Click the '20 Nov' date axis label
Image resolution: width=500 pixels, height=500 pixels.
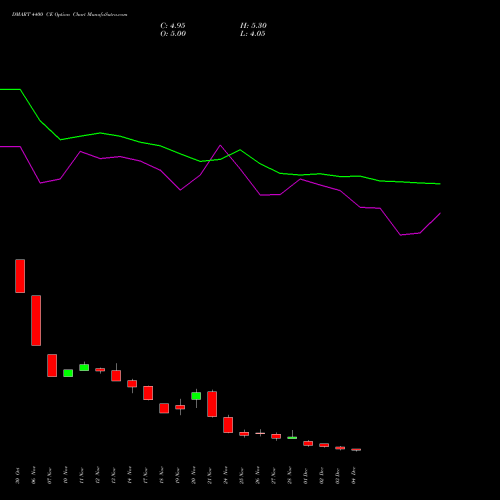click(x=194, y=475)
